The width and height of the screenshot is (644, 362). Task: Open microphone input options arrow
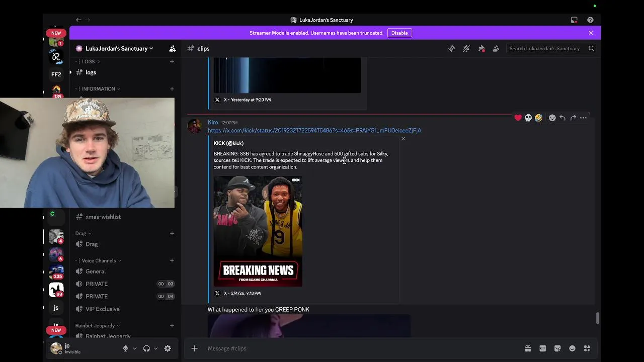(134, 348)
